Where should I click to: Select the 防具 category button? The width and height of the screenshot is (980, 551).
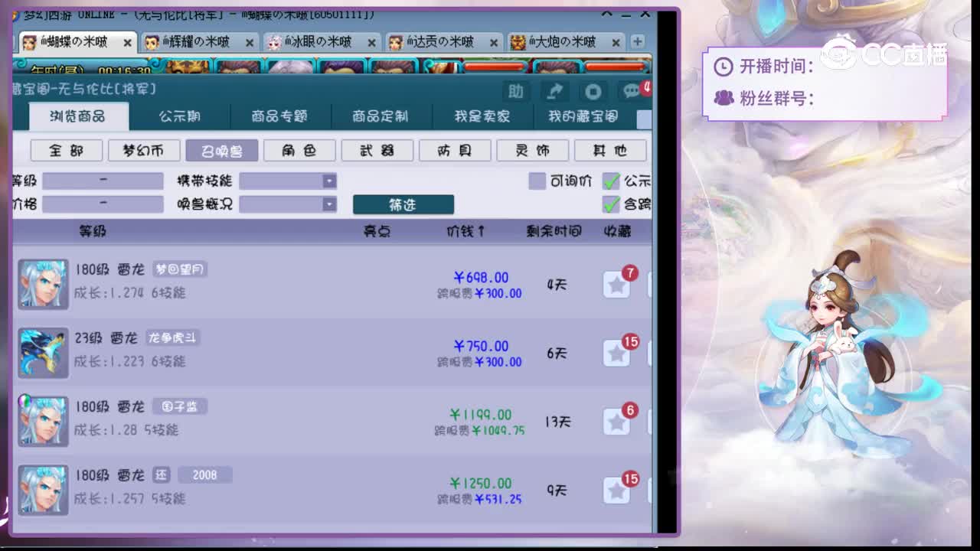click(x=455, y=151)
